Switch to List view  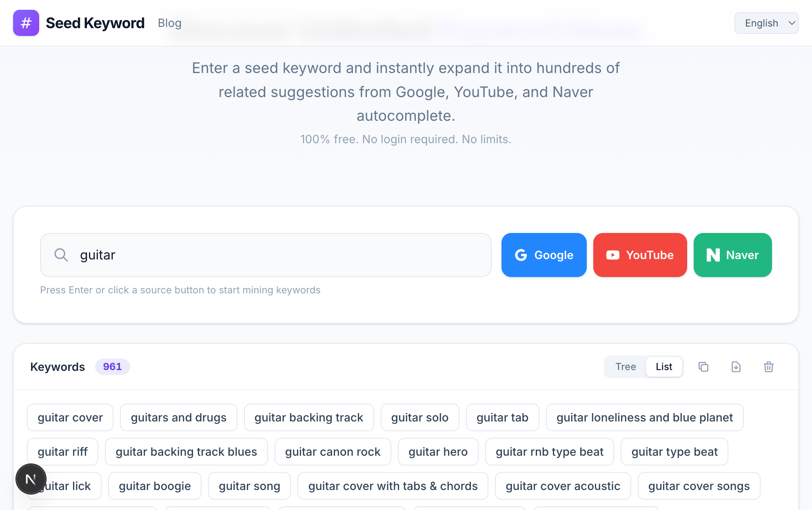pos(664,367)
